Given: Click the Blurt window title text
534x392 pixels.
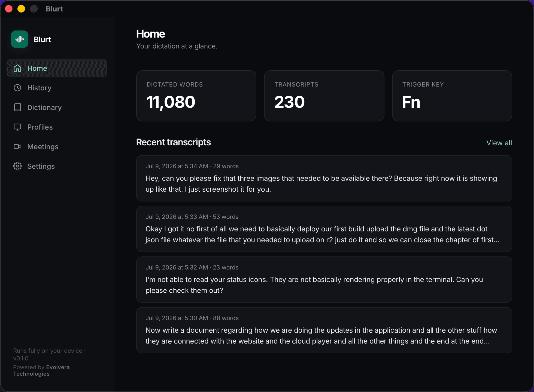Looking at the screenshot, I should [54, 9].
